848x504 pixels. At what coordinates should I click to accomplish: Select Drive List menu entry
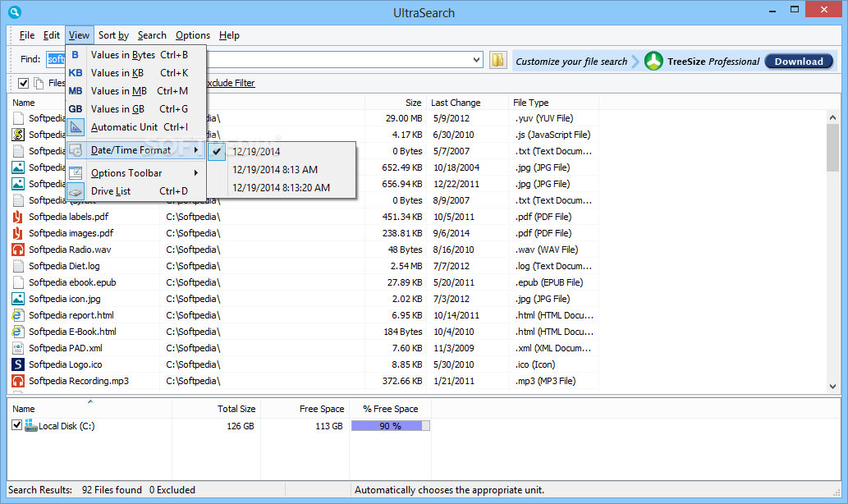[x=135, y=191]
